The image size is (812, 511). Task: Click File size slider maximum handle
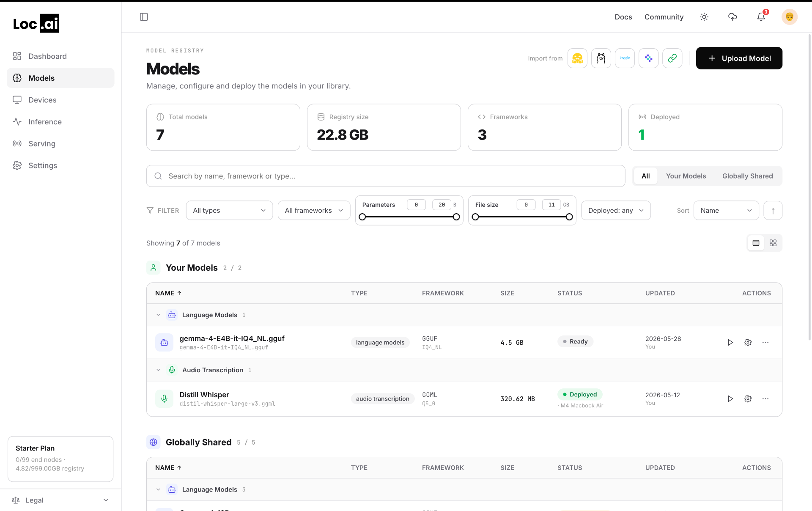[x=569, y=217]
